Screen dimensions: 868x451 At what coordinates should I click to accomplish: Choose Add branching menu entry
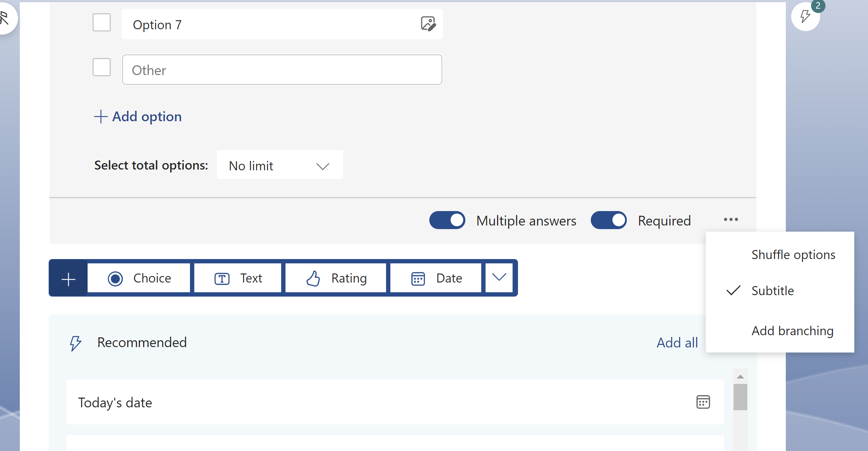pyautogui.click(x=792, y=331)
